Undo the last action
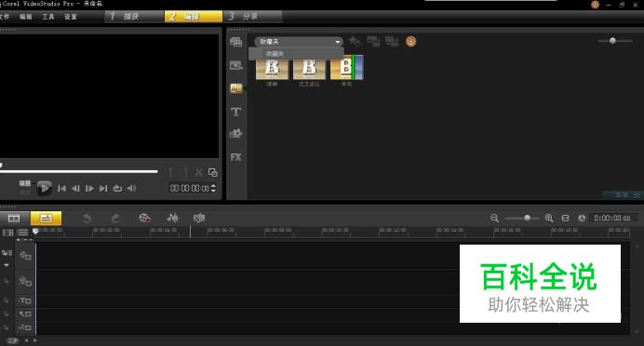This screenshot has height=346, width=644. pos(87,218)
